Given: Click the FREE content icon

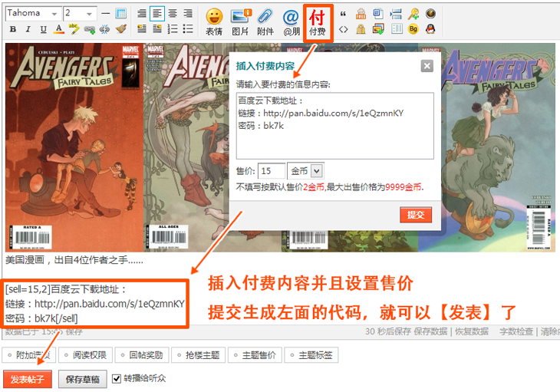Looking at the screenshot, I should pos(361,14).
